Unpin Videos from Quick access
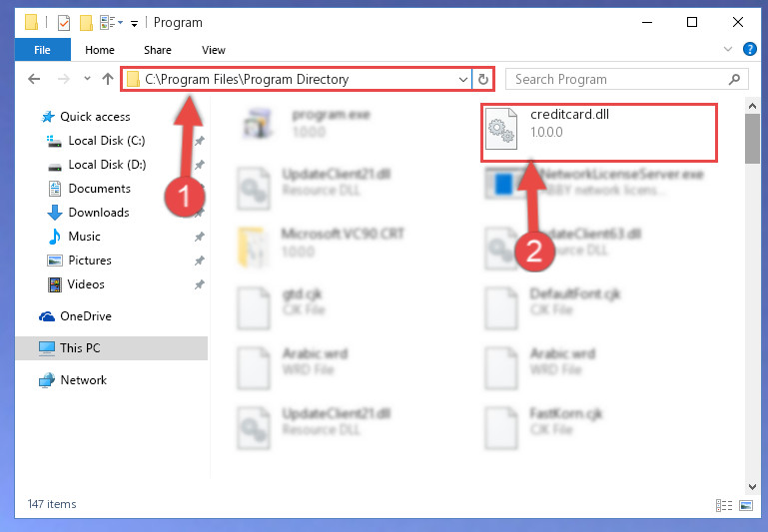The width and height of the screenshot is (768, 532). (x=199, y=284)
